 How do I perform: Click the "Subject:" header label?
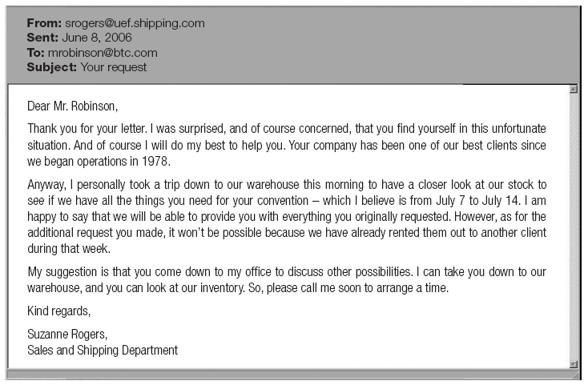click(52, 67)
